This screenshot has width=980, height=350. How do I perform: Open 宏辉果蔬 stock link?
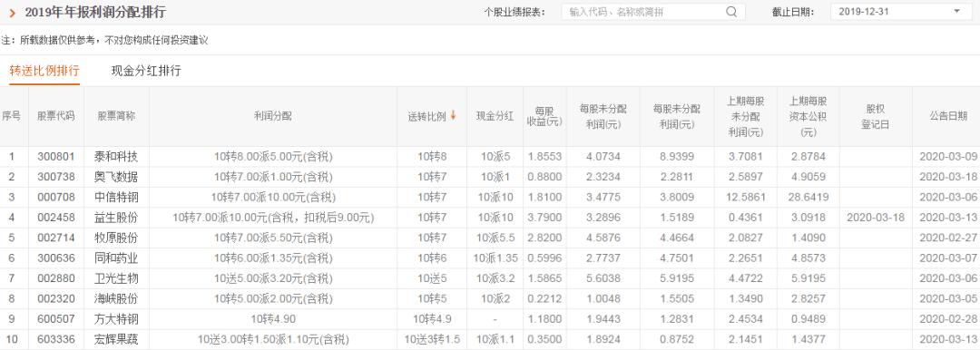coord(117,339)
